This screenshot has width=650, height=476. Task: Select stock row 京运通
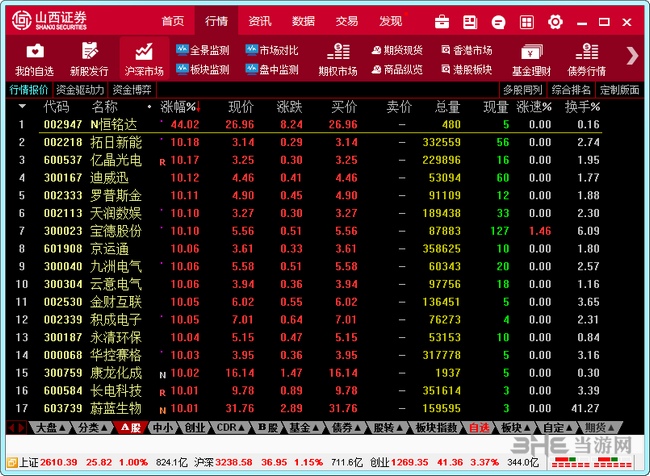(311, 249)
